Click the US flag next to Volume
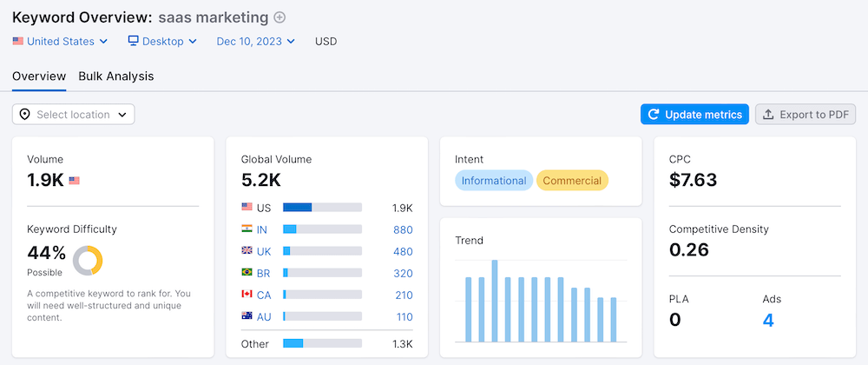 [74, 181]
